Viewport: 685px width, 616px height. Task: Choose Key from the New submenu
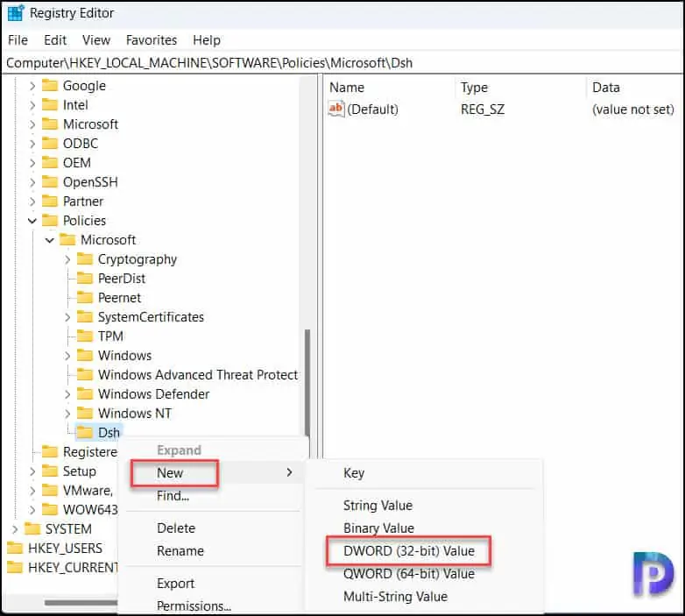(354, 472)
